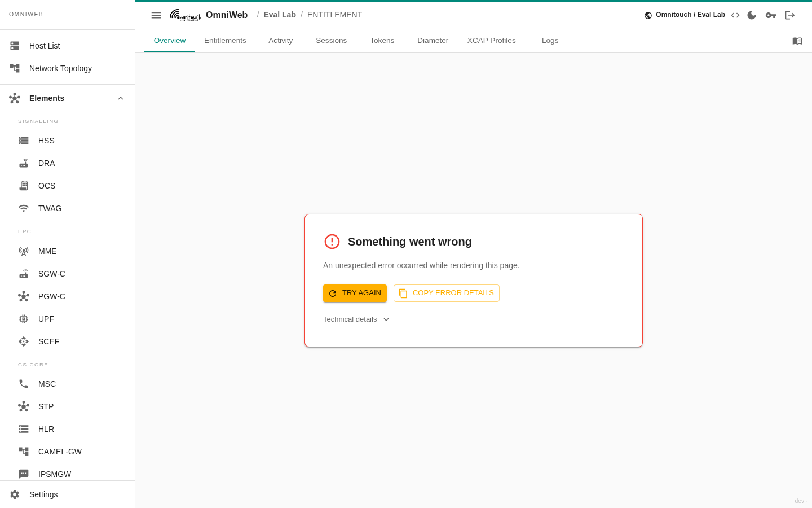Viewport: 812px width, 508px height.
Task: Click the STP hub icon
Action: 24,406
